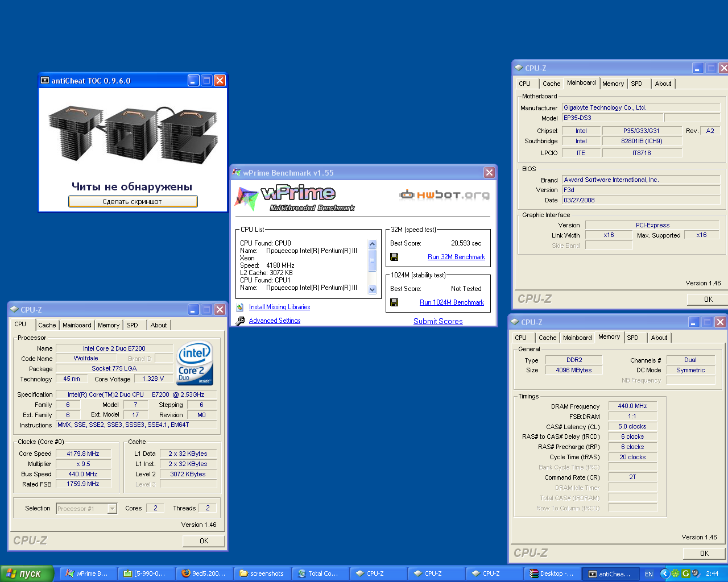The image size is (728, 582).
Task: Click the Сделать скриншот button in antiCheat
Action: (x=133, y=201)
